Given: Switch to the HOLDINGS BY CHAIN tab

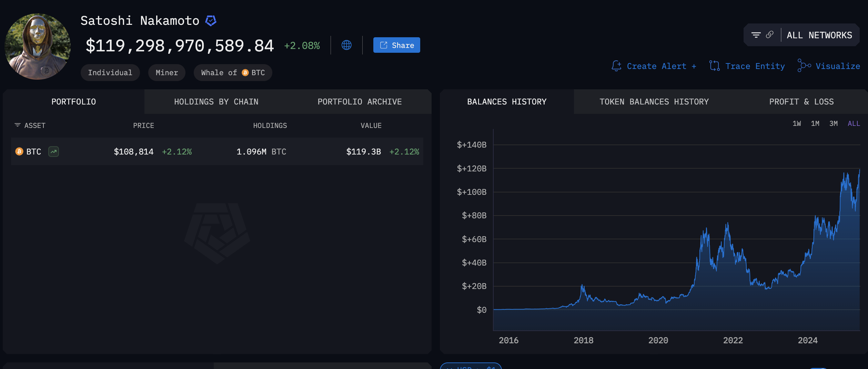Looking at the screenshot, I should click(216, 102).
